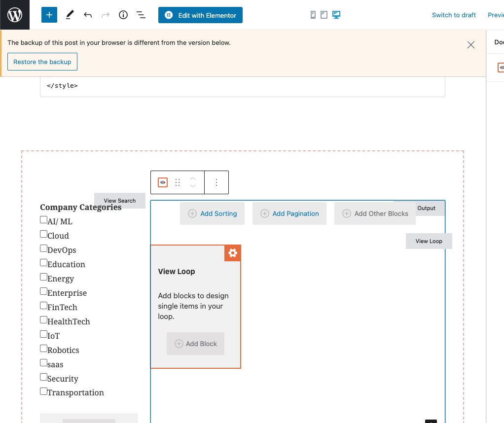Viewport: 504px width, 423px height.
Task: Click the blue add block plus button
Action: pos(49,15)
